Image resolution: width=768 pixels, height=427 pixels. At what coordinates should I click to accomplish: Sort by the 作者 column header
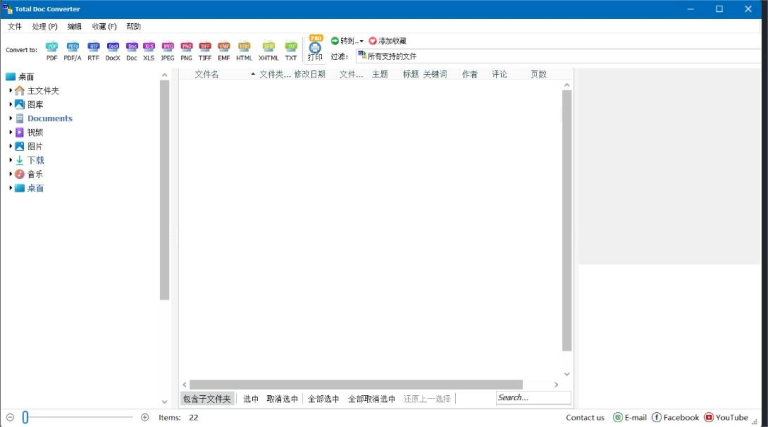point(470,74)
